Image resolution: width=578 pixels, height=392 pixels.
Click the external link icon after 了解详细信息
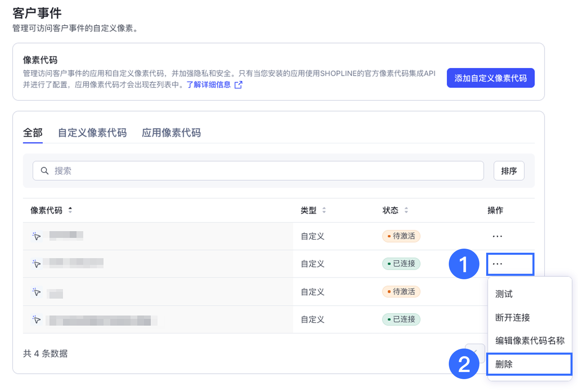click(x=238, y=85)
